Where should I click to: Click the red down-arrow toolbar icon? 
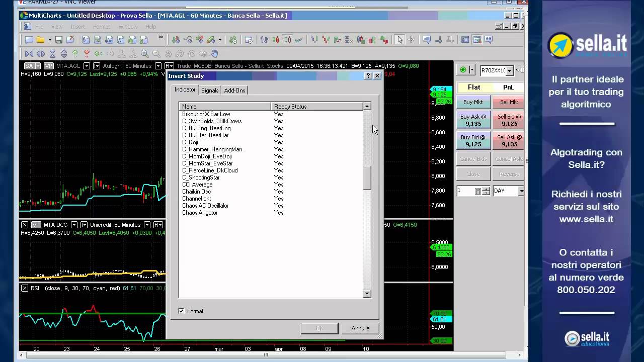point(87,53)
